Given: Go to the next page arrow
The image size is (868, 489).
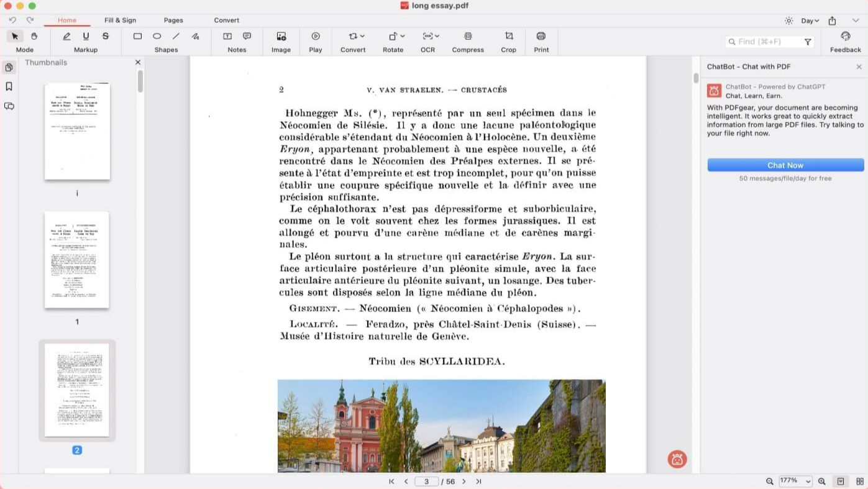Looking at the screenshot, I should pos(464,482).
